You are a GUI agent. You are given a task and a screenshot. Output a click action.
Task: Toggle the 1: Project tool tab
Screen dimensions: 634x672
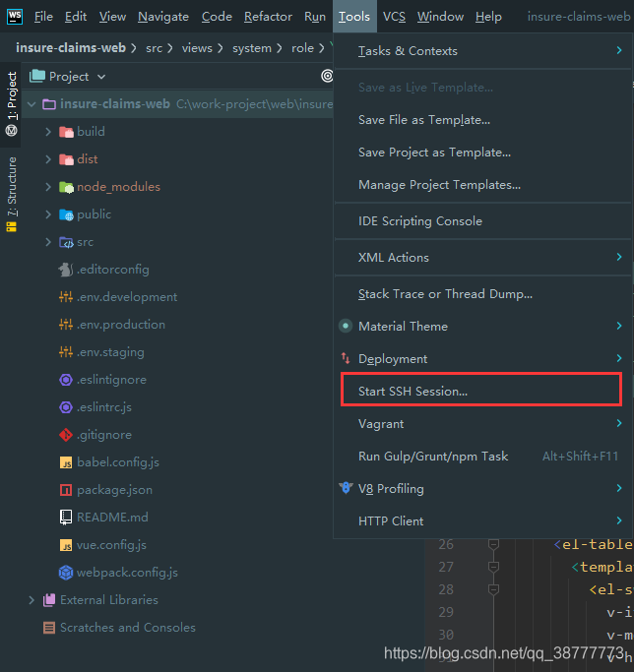(x=11, y=103)
